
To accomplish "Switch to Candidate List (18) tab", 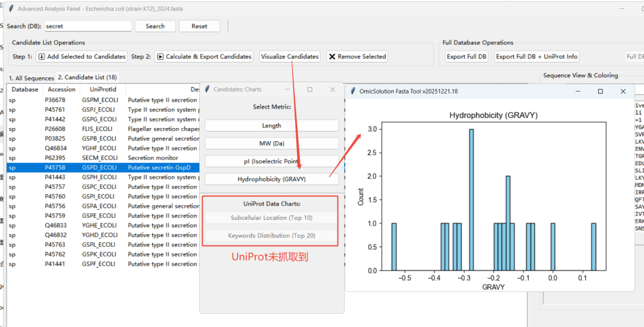I will tap(87, 77).
